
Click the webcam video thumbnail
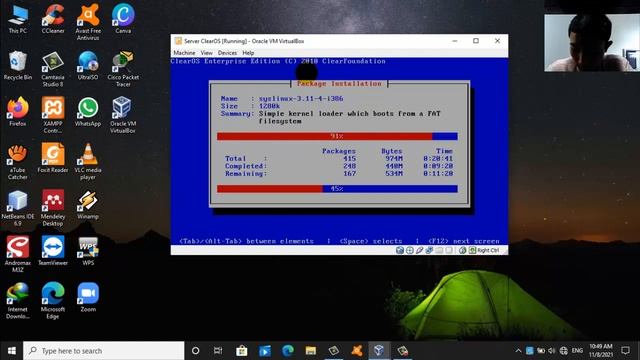(x=592, y=43)
